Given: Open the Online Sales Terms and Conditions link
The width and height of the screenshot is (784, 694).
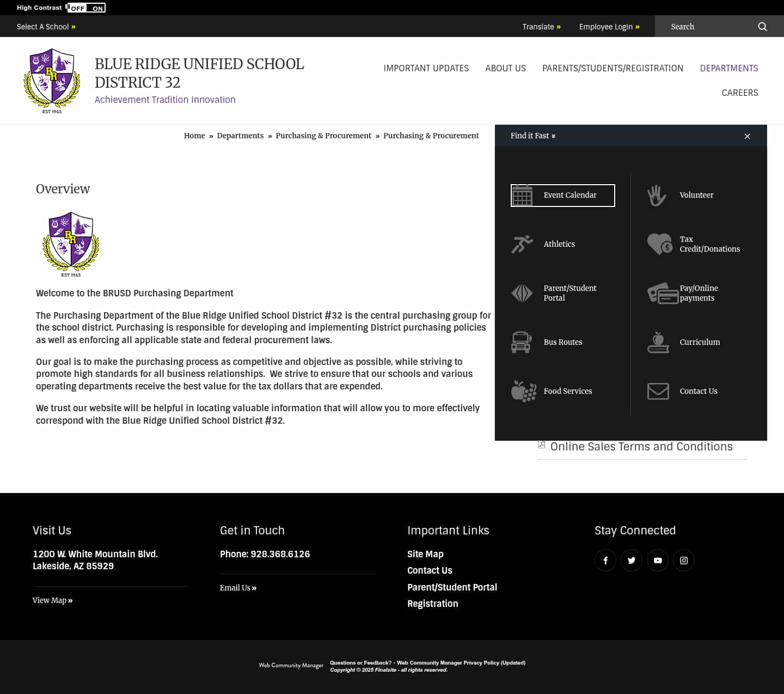Looking at the screenshot, I should (641, 447).
